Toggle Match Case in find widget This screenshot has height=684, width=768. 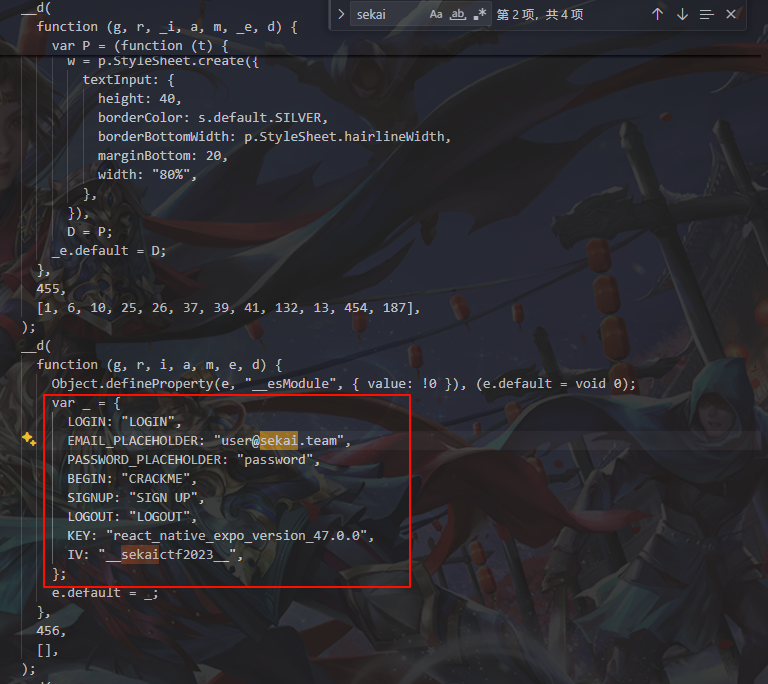[436, 15]
